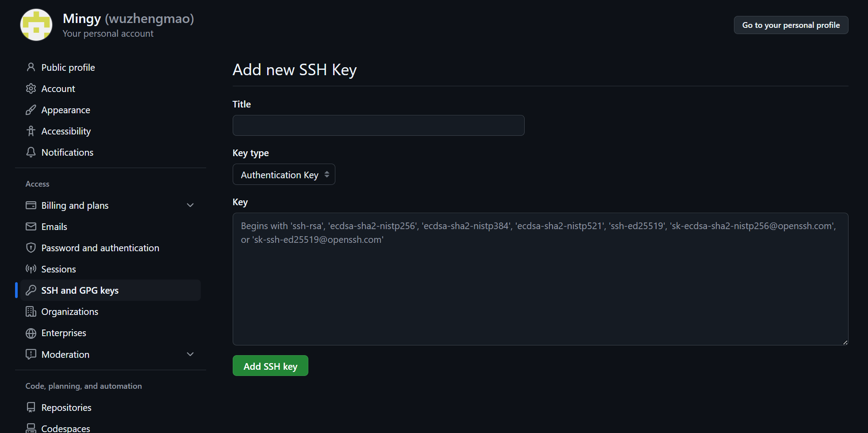Click the Emails envelope icon
Image resolution: width=868 pixels, height=433 pixels.
coord(31,226)
